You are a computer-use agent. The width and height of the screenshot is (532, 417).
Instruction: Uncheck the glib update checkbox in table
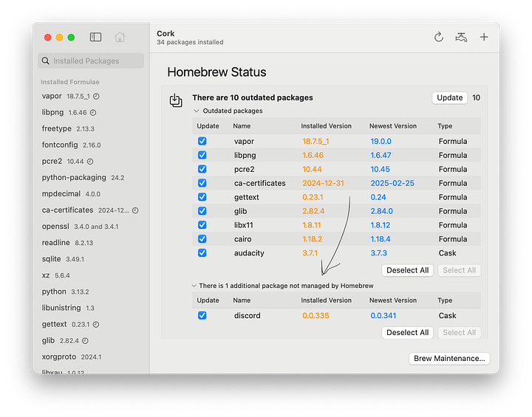202,211
